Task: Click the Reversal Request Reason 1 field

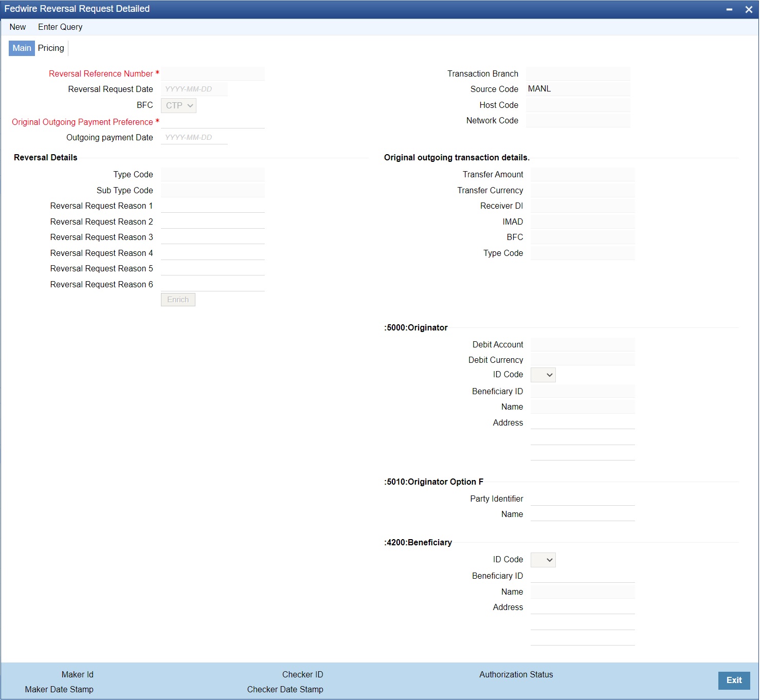Action: [x=213, y=206]
